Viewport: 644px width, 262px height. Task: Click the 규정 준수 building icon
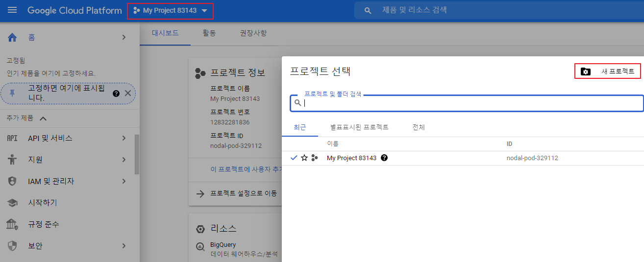tap(13, 224)
